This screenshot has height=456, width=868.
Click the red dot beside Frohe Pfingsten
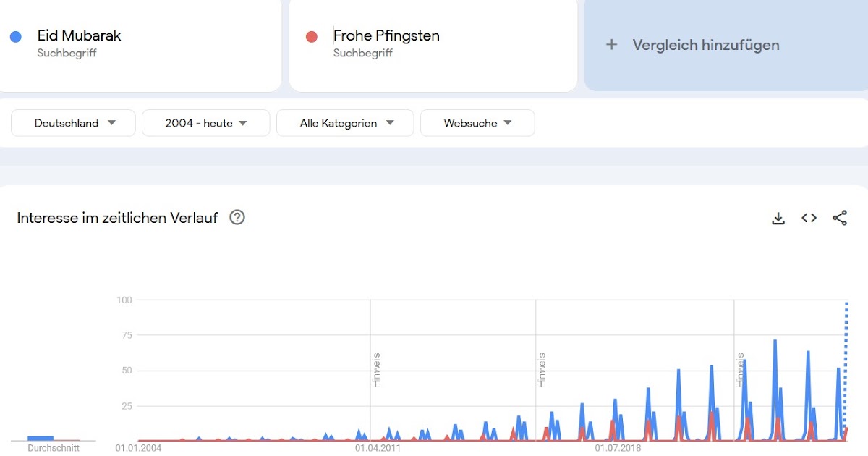tap(312, 36)
